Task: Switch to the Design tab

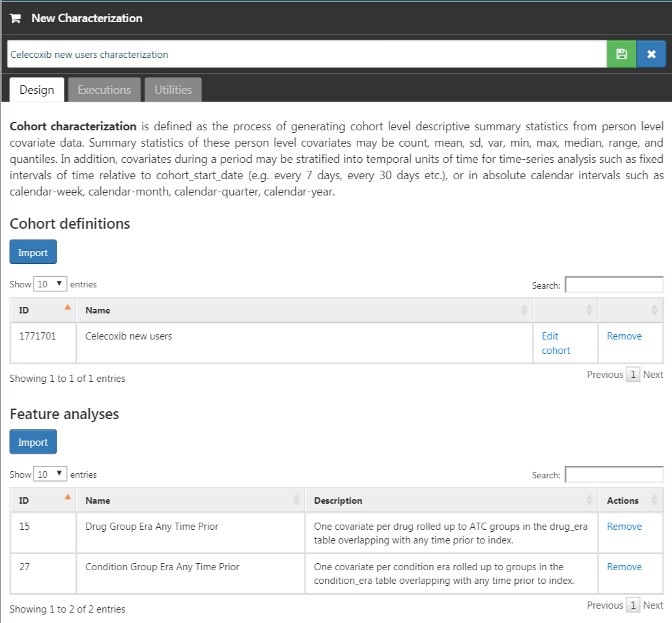Action: click(37, 90)
